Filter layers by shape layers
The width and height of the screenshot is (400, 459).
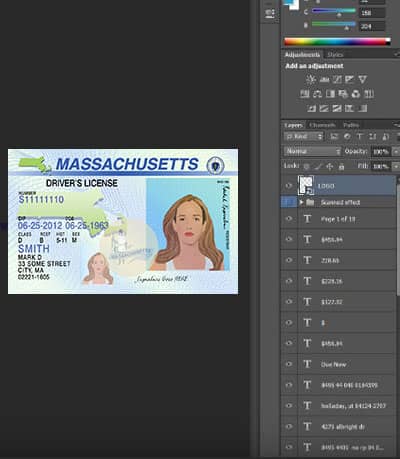click(x=373, y=136)
